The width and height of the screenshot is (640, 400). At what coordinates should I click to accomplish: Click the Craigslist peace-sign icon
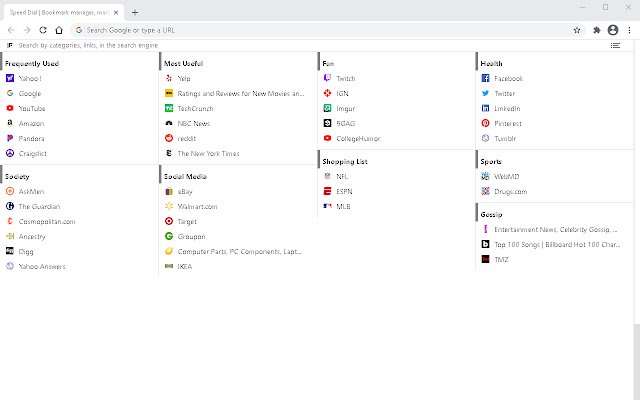(10, 153)
